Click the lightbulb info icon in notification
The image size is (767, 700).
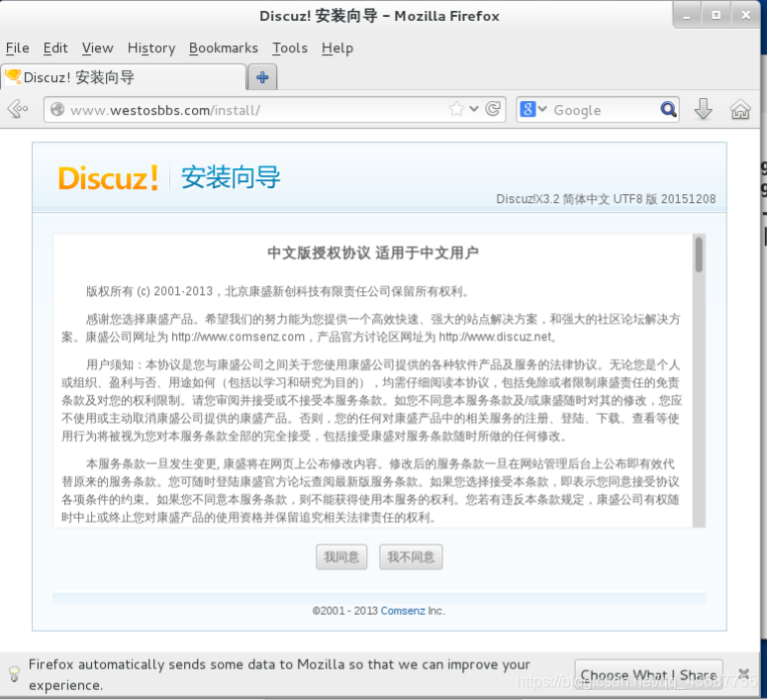15,674
